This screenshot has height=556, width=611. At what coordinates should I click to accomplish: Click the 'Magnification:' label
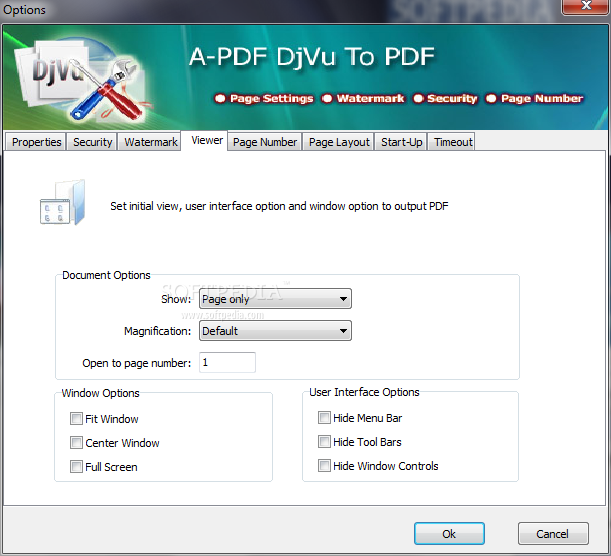(157, 331)
